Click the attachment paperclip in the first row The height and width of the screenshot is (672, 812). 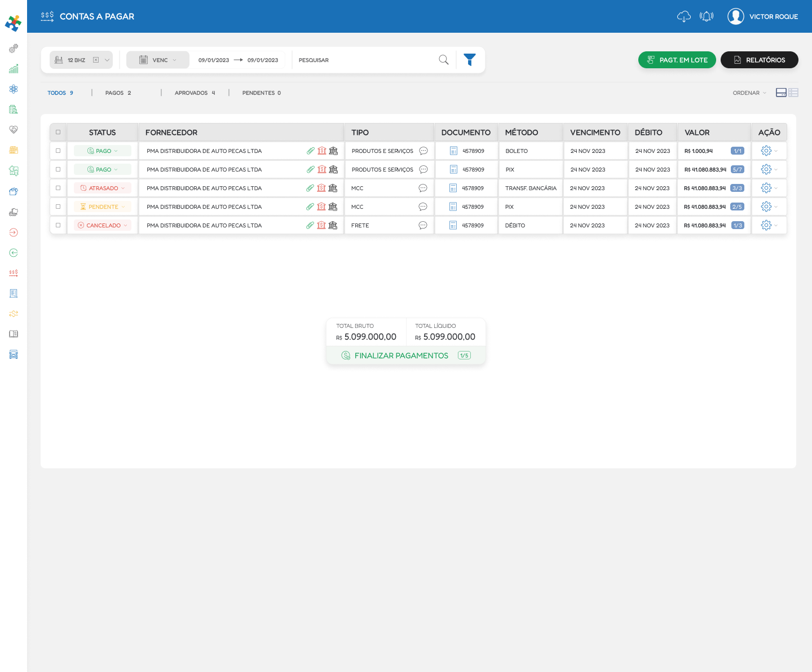tap(311, 151)
